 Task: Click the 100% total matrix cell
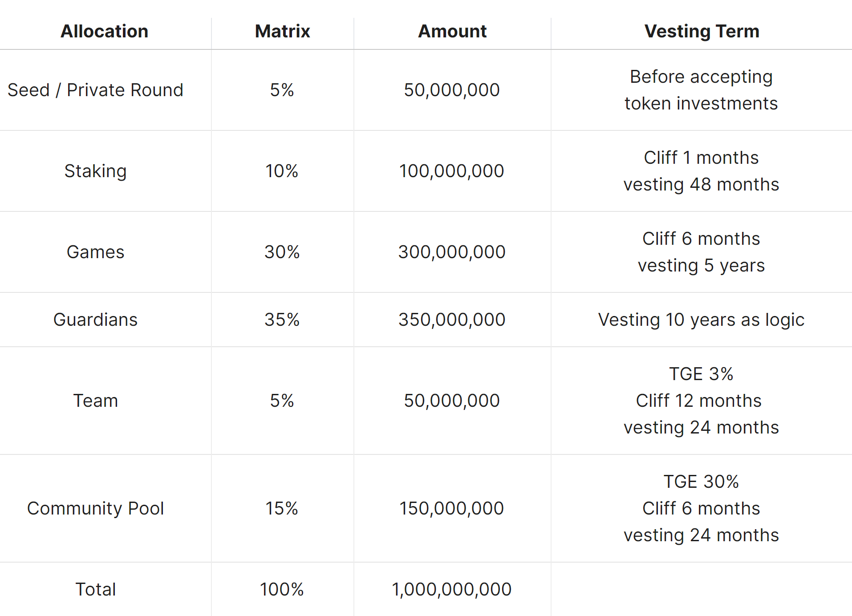pyautogui.click(x=282, y=589)
